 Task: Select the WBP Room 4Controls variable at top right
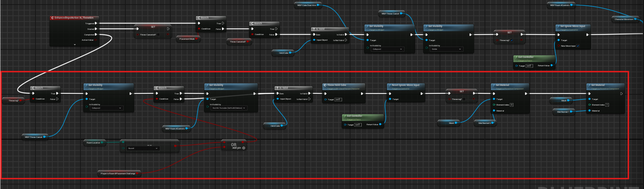[x=560, y=5]
